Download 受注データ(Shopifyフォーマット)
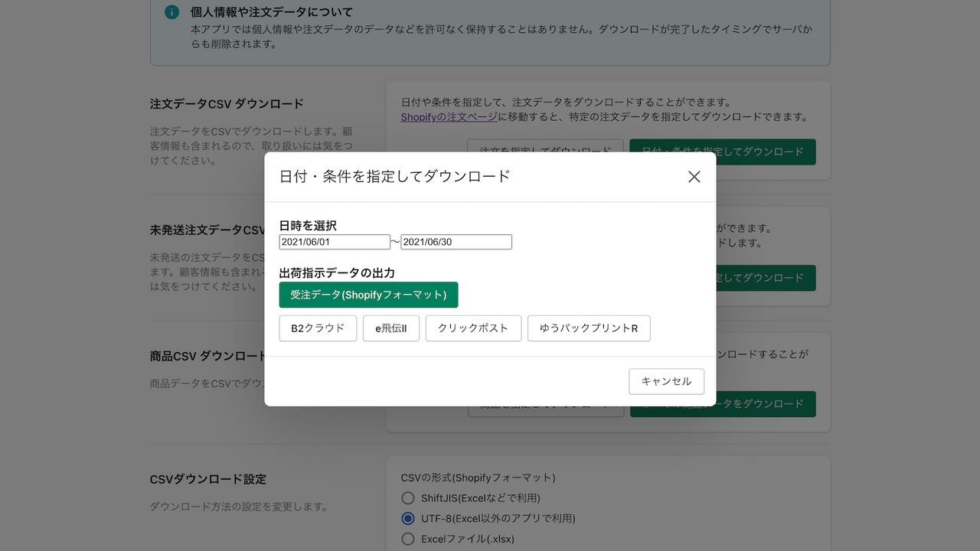Viewport: 980px width, 551px height. point(368,295)
